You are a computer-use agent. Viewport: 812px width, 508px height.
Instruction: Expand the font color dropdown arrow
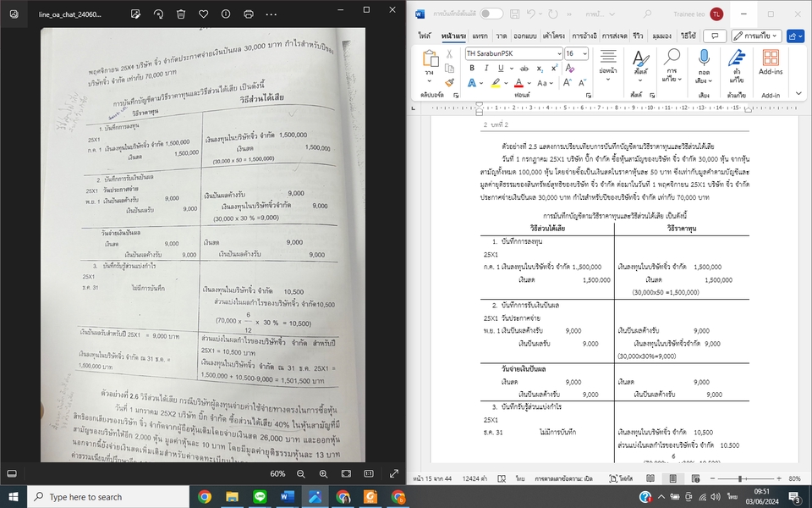click(529, 83)
